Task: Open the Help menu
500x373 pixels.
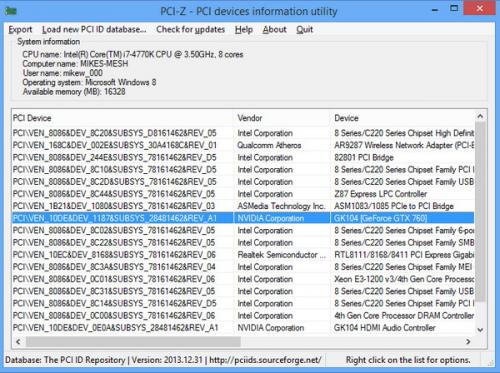Action: (244, 30)
